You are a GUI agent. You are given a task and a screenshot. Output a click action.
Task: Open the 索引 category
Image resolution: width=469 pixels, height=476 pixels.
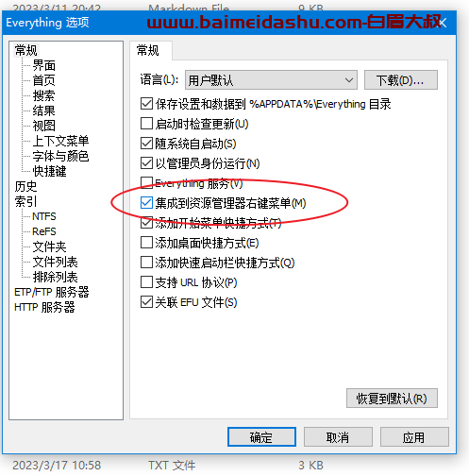(x=25, y=201)
